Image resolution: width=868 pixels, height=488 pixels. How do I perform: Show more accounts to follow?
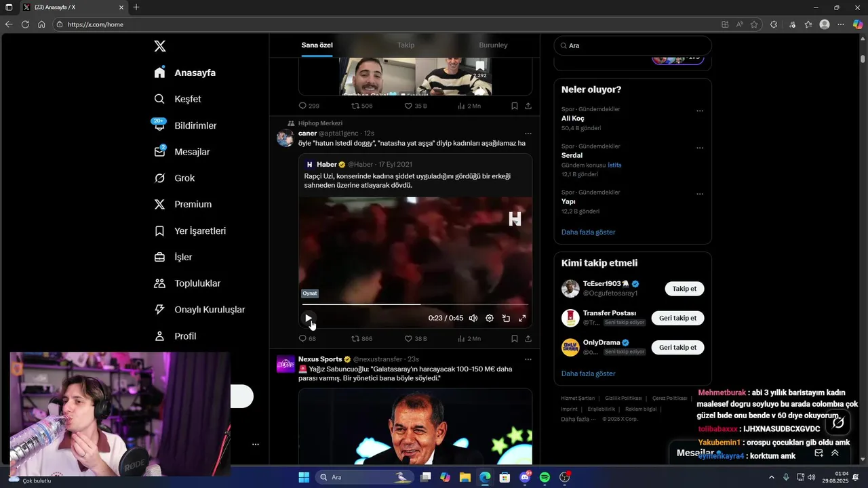click(588, 373)
